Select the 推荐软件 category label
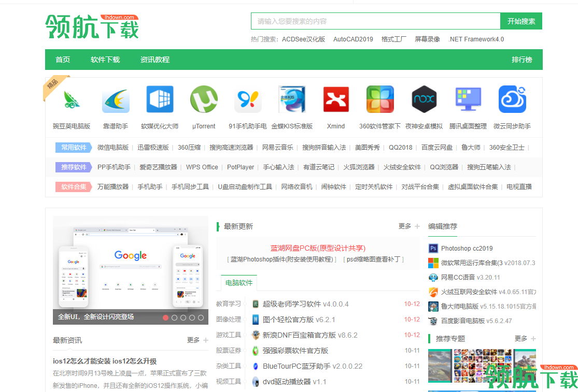 pos(74,167)
